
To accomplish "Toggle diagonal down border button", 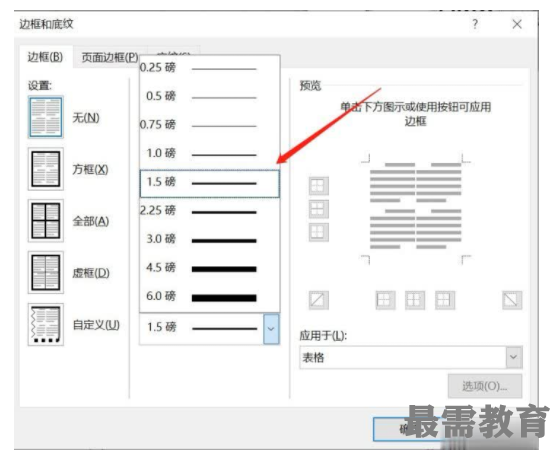I will pos(512,300).
